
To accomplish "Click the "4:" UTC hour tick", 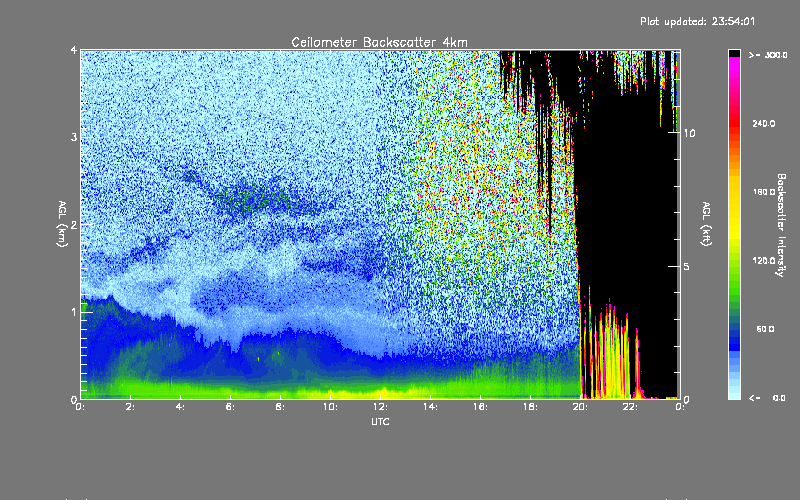I will pos(181,407).
